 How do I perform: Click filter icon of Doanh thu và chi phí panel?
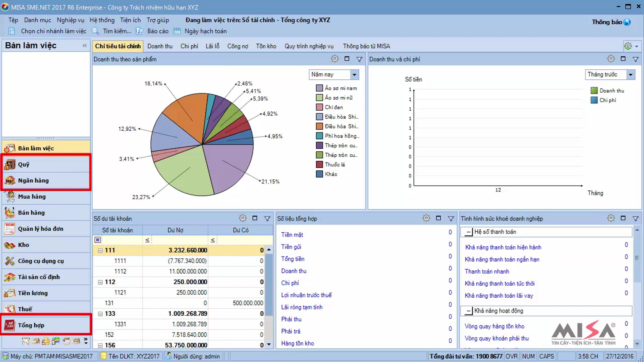[635, 59]
